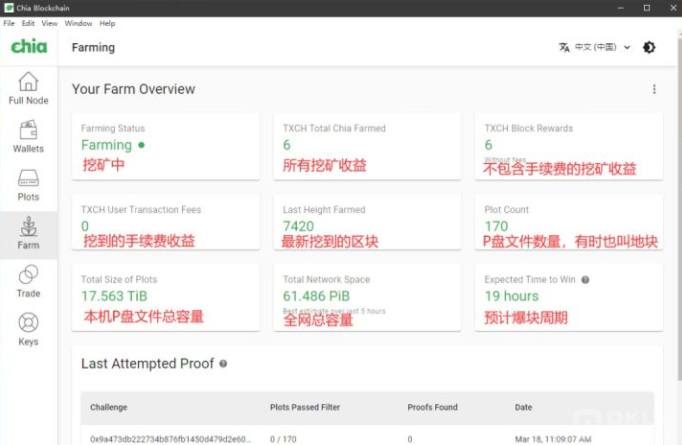Open the Window menu
The height and width of the screenshot is (445, 682).
pyautogui.click(x=78, y=23)
